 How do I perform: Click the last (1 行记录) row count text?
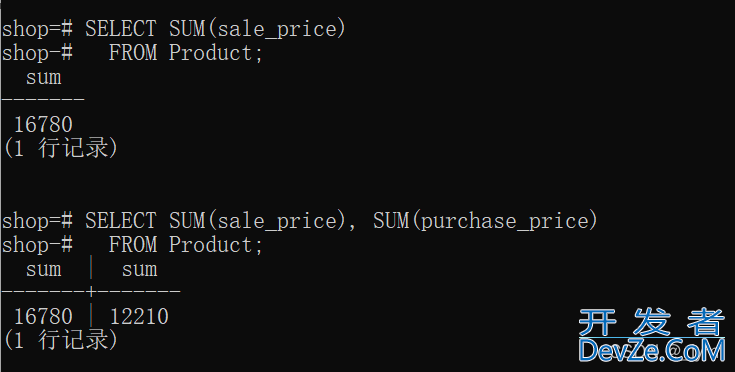[x=60, y=341]
